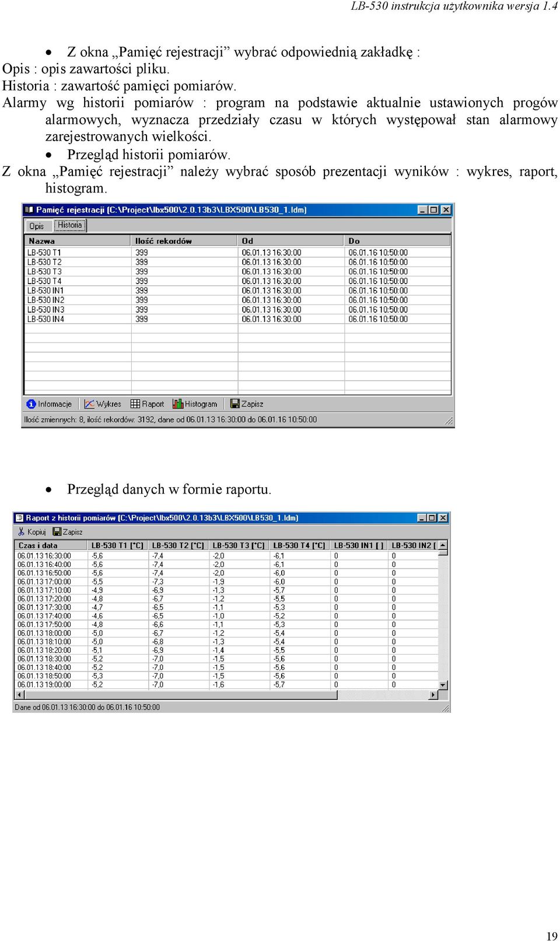
Task: Click the LB-530 T1 [°C] column header
Action: point(118,545)
